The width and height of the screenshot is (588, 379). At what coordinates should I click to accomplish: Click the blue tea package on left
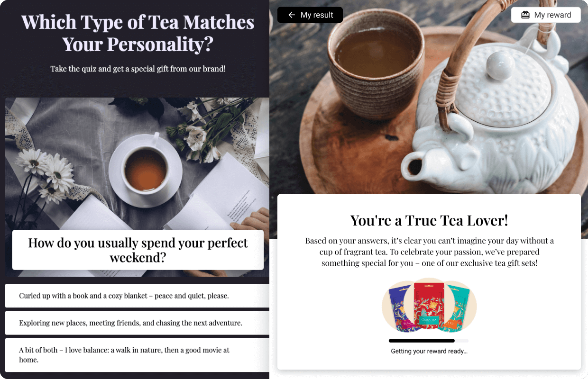click(x=401, y=308)
